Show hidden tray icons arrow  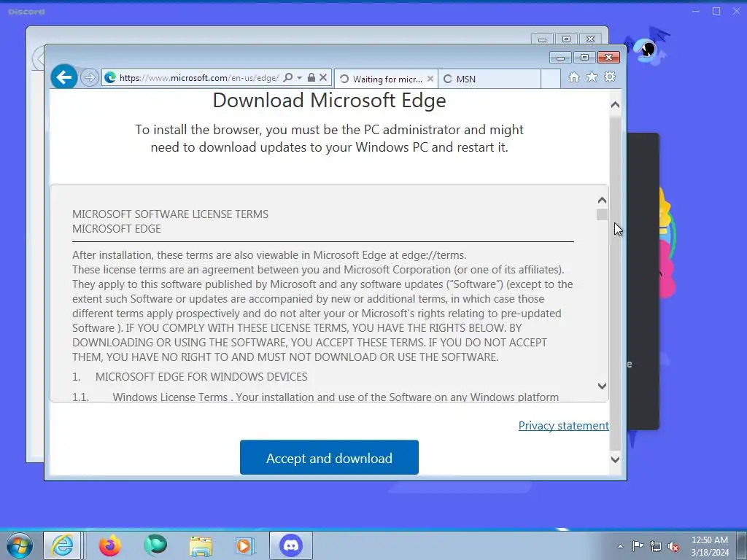point(620,547)
